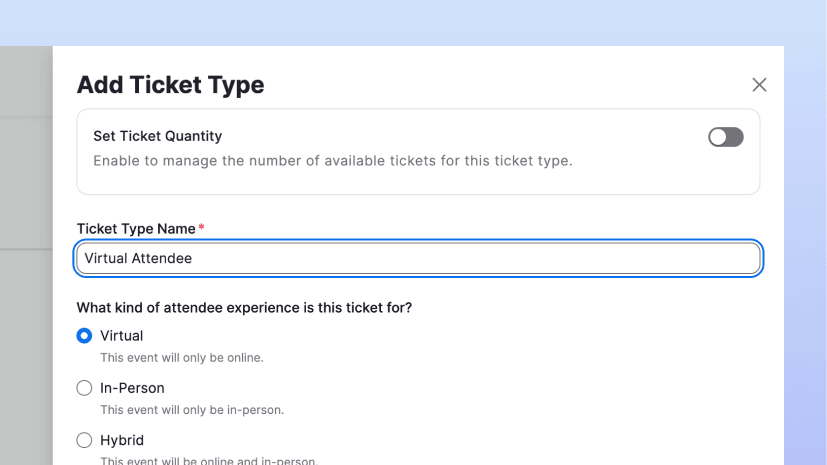
Task: Click the "Add Ticket Type" heading
Action: coord(170,85)
